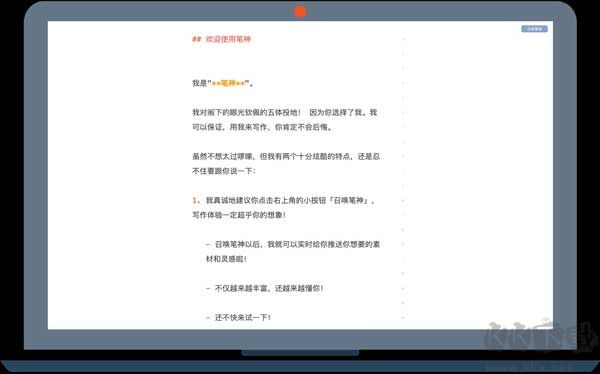
Task: Click the numbered line '1. 我真诚地建议你点击右上角'
Action: 283,200
